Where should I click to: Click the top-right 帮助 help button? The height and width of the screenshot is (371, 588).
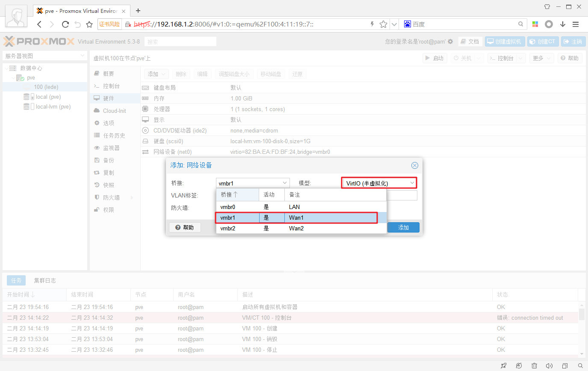[570, 58]
